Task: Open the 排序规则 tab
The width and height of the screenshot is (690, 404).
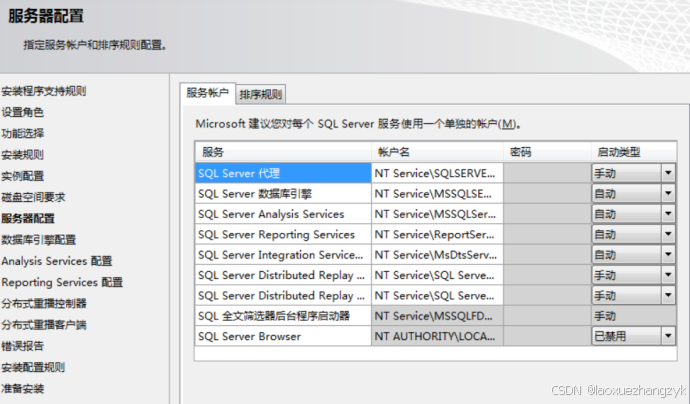Action: pos(261,94)
